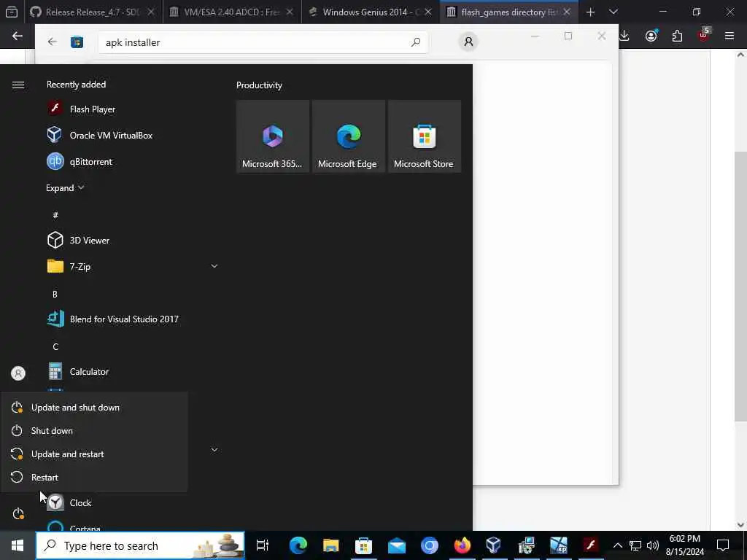Click the Start menu hamburger icon

(x=18, y=85)
